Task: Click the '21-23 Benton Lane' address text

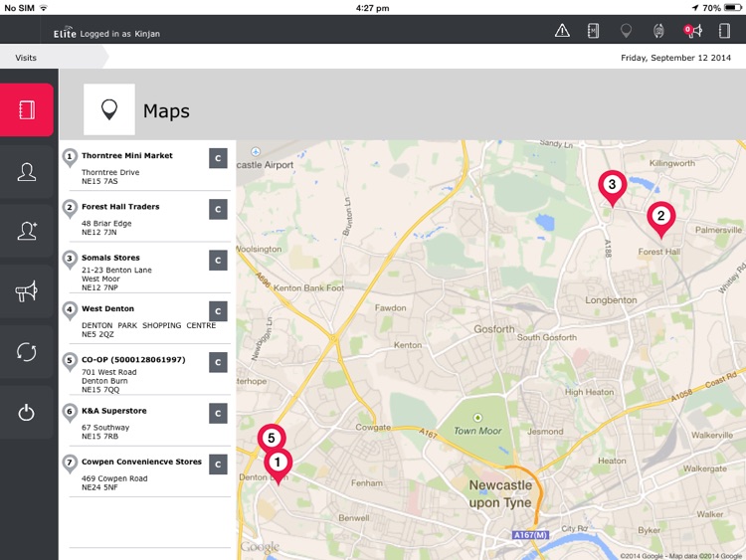Action: [x=116, y=270]
